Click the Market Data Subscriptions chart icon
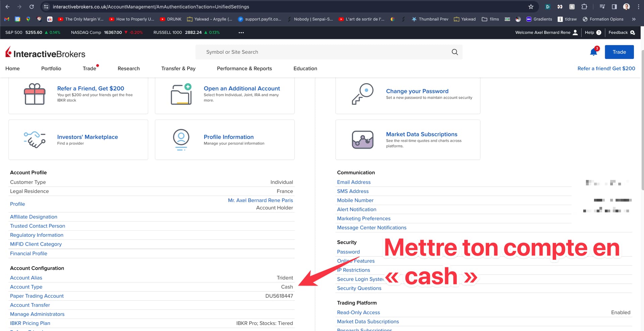Screen dimensions: 644x331 (x=363, y=140)
